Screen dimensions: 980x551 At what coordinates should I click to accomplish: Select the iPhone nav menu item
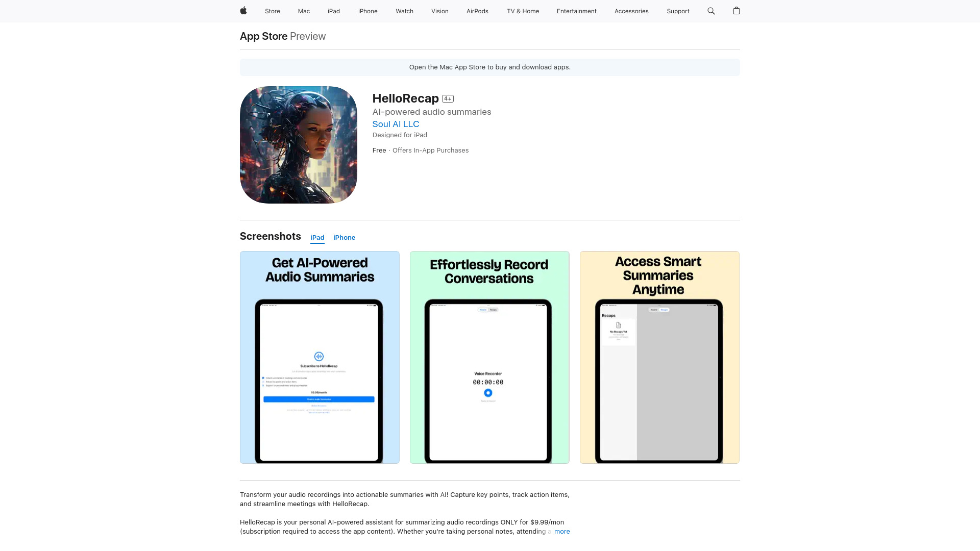pos(367,11)
